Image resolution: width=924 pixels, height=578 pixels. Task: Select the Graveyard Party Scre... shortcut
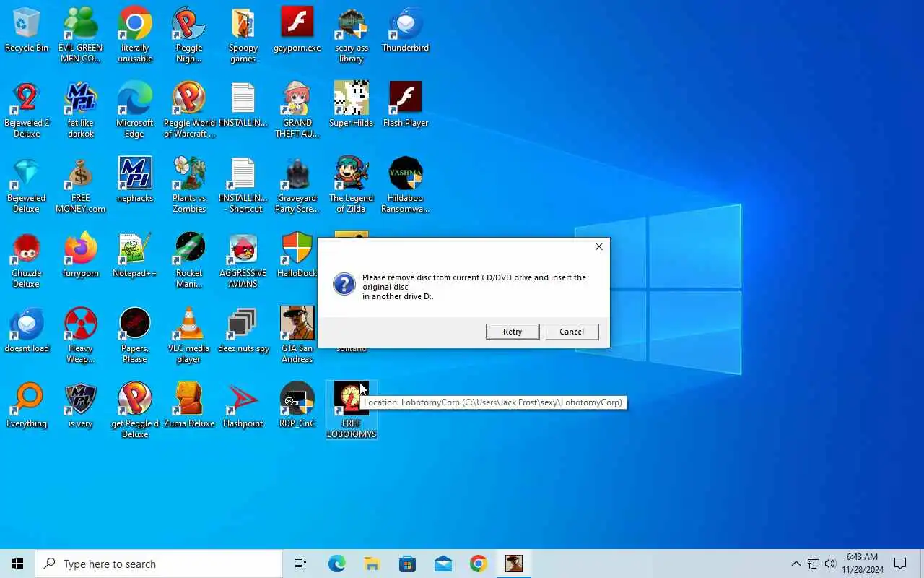[x=297, y=185]
